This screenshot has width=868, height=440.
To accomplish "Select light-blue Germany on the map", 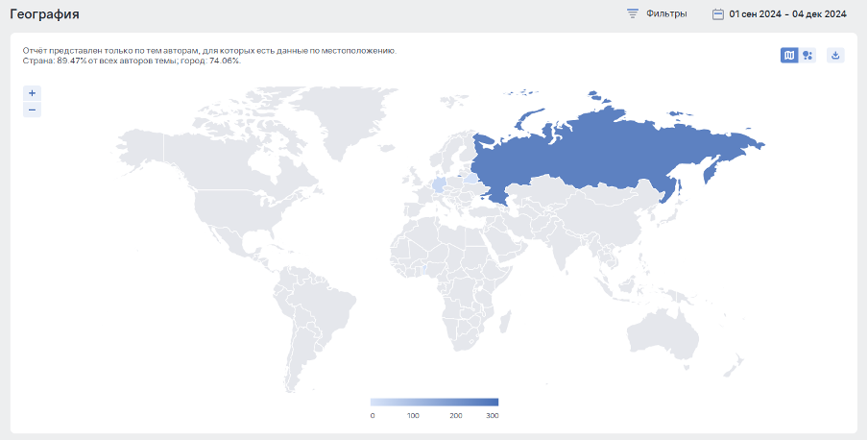I will (x=439, y=184).
